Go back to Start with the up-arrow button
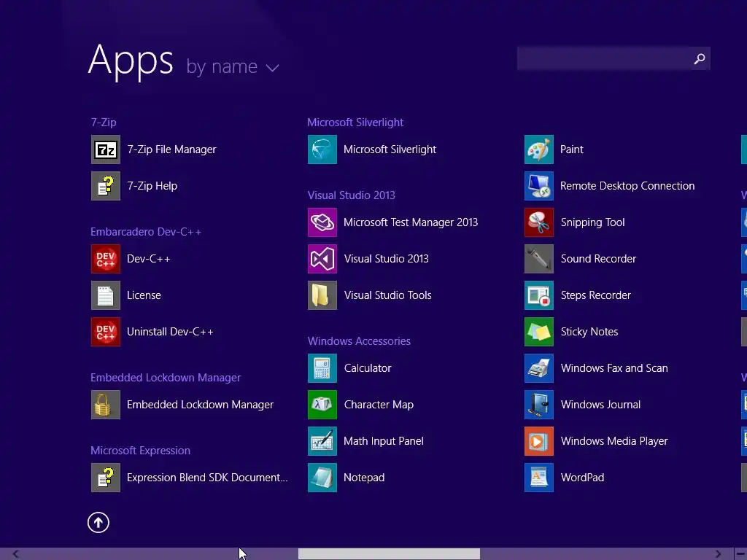 tap(98, 522)
